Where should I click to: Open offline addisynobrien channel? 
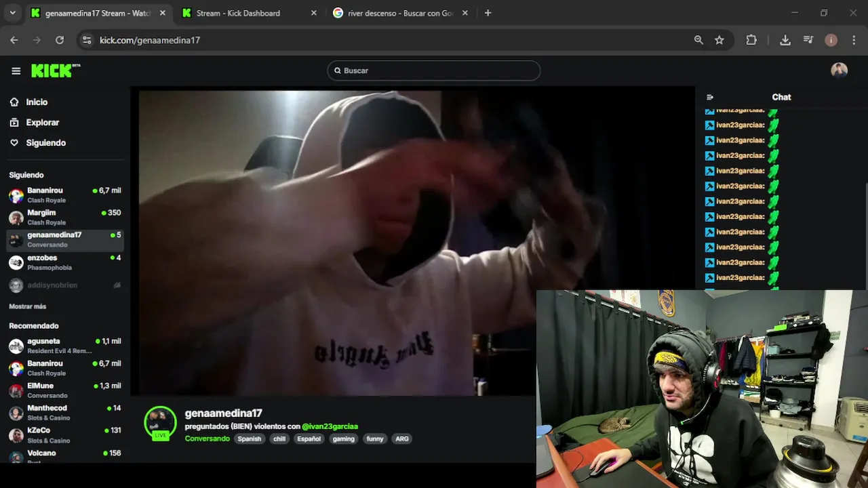click(65, 285)
